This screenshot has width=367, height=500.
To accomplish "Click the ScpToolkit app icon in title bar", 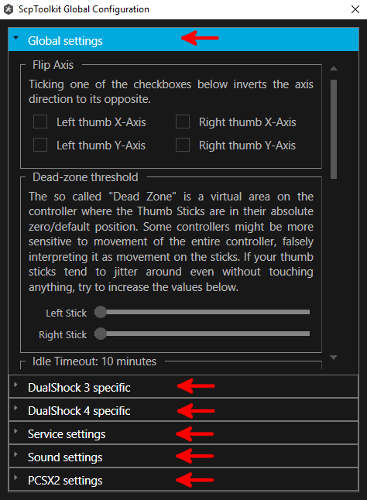I will (x=8, y=9).
